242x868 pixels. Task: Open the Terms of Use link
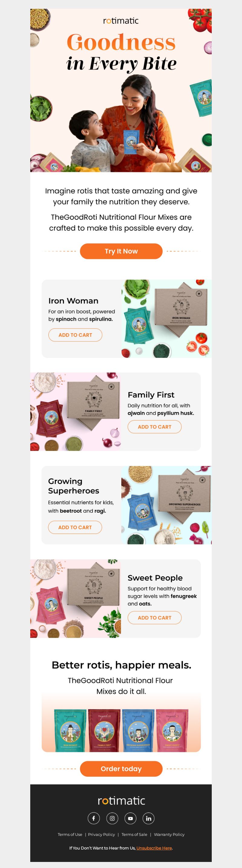pyautogui.click(x=70, y=834)
